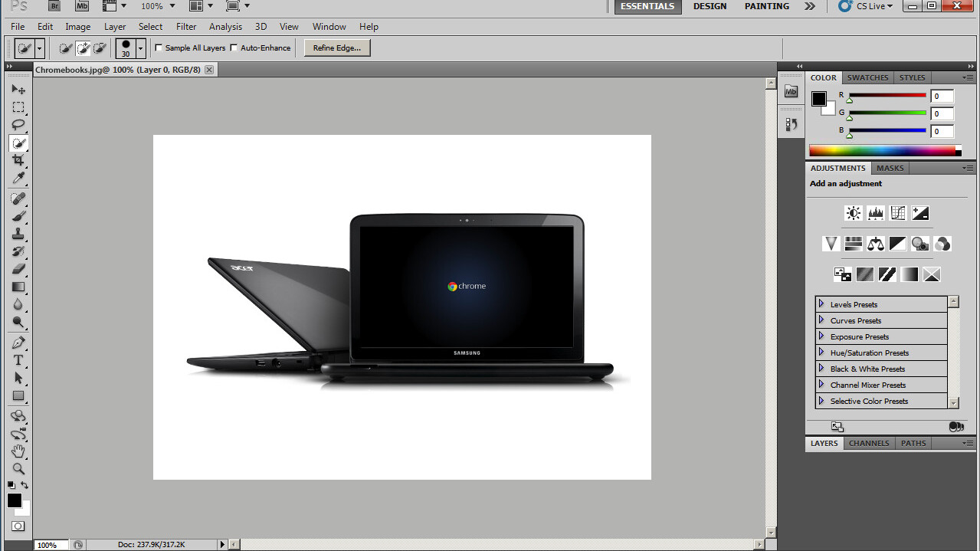Screen dimensions: 980x551
Task: Click the blue B color slider
Action: [x=887, y=131]
